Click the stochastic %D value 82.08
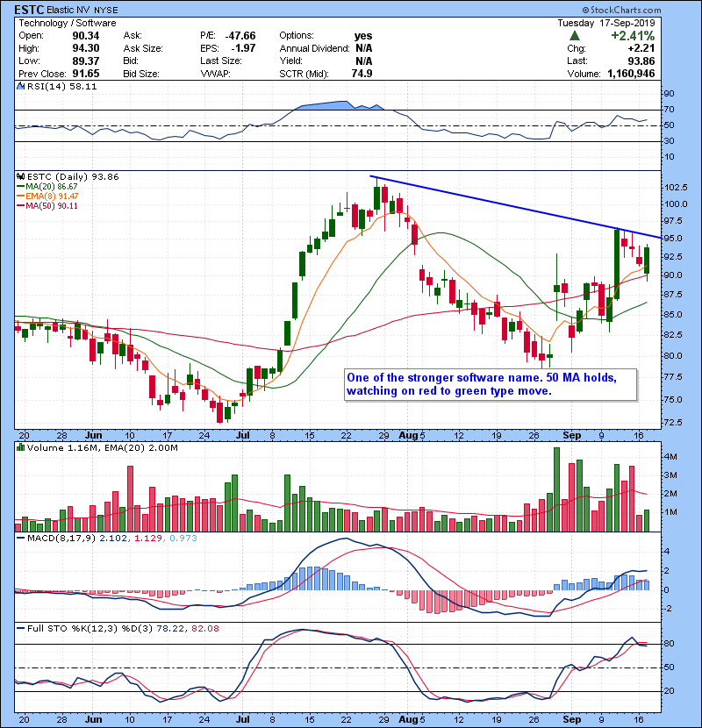Image resolution: width=702 pixels, height=728 pixels. (x=204, y=629)
